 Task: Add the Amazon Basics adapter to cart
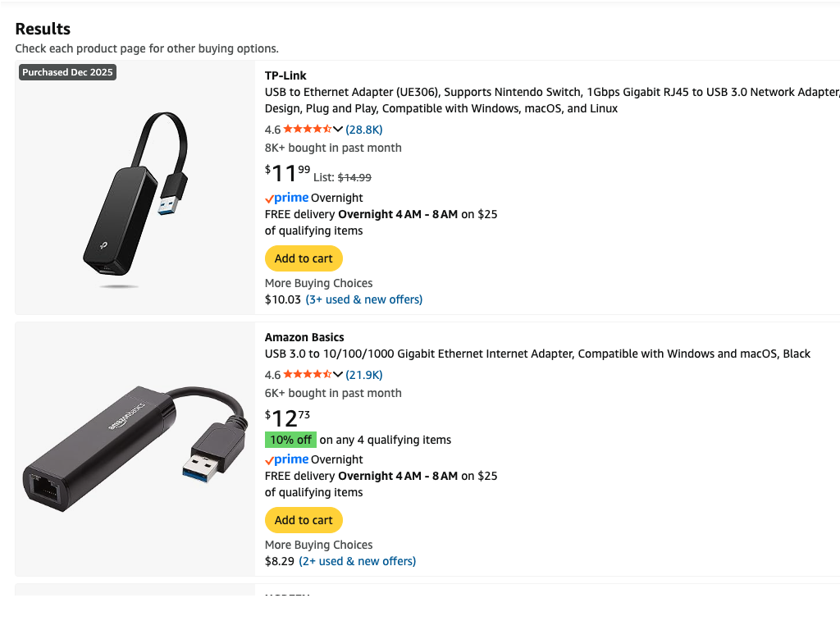[x=304, y=520]
